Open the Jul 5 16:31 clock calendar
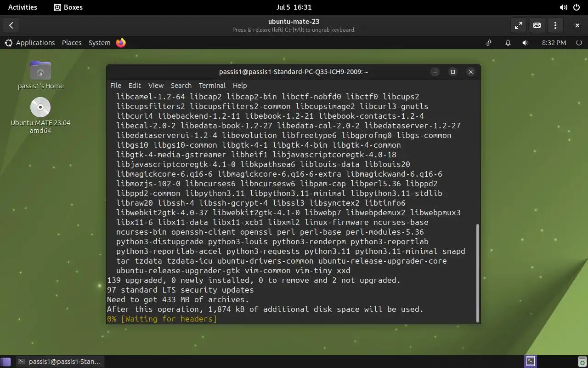This screenshot has height=368, width=588. 294,7
